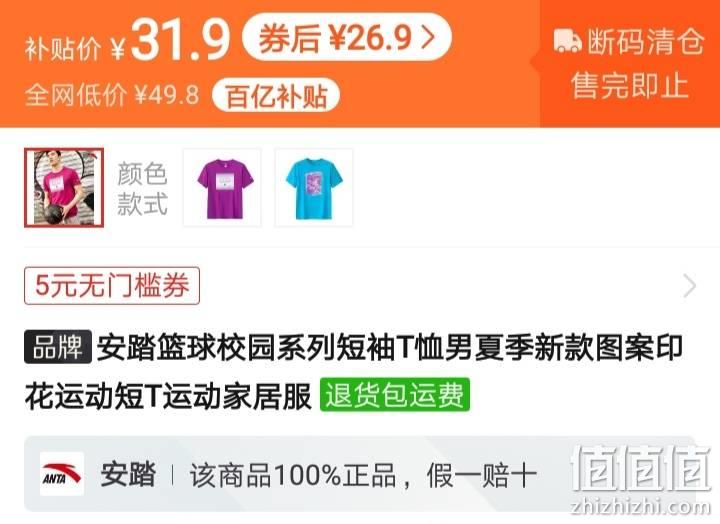
Task: Open the 安踏 brand store name
Action: pyautogui.click(x=128, y=474)
